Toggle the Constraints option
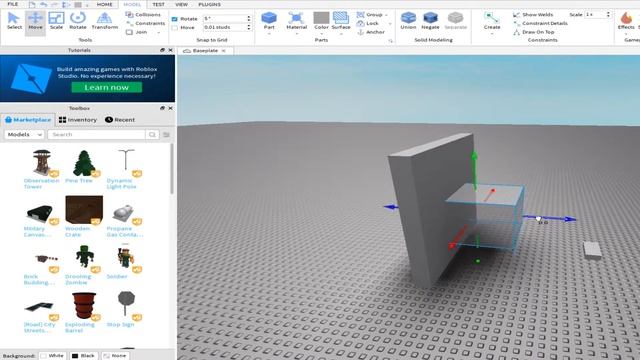 coord(145,23)
